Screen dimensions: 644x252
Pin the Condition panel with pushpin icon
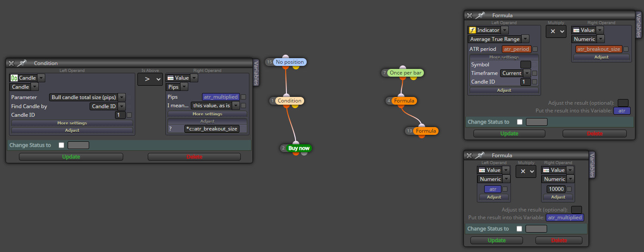[22, 63]
